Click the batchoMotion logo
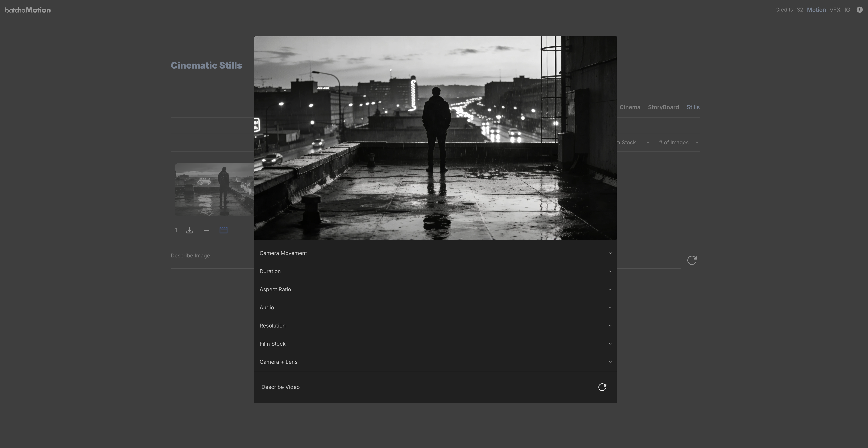868x448 pixels. coord(28,10)
